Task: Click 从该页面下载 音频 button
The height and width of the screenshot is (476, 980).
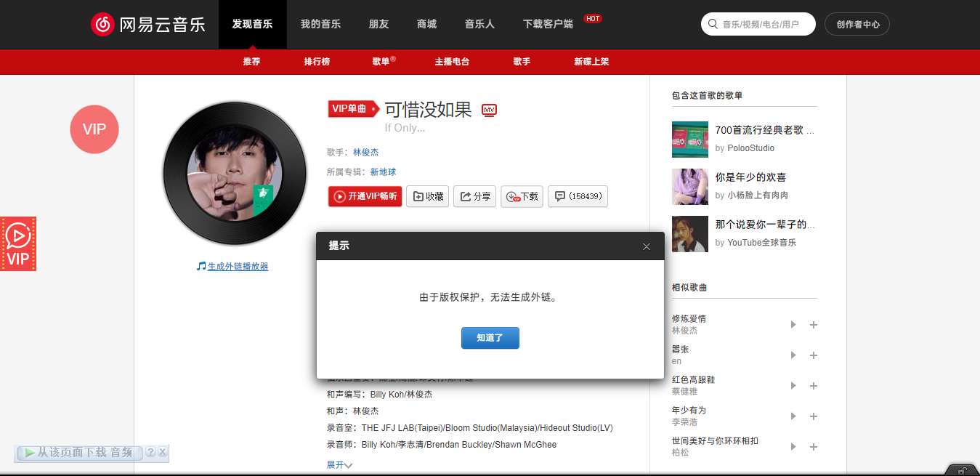Action: coord(78,452)
